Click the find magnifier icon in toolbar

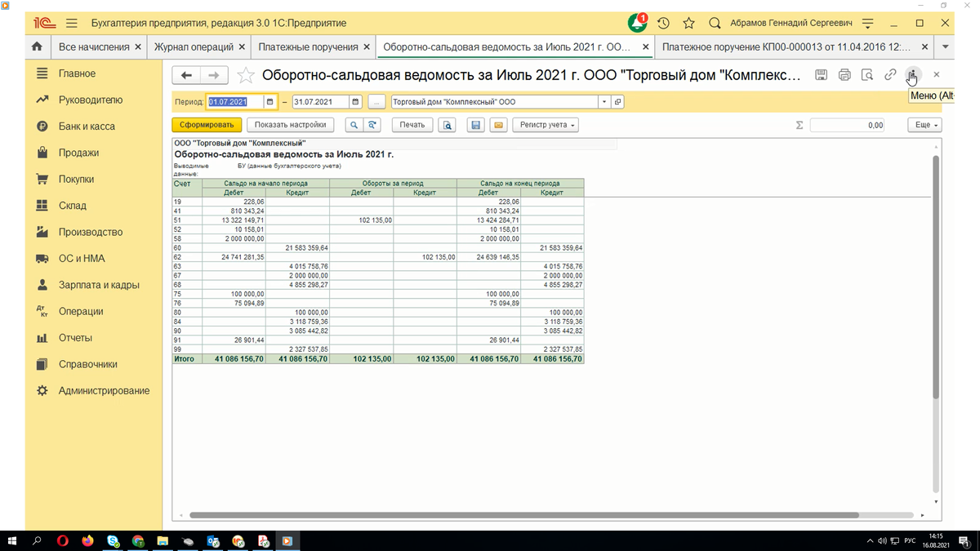354,125
